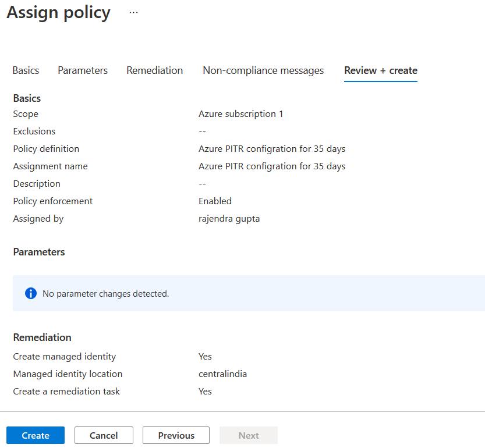
Task: Click the Azure subscription 1 scope value
Action: pos(241,114)
